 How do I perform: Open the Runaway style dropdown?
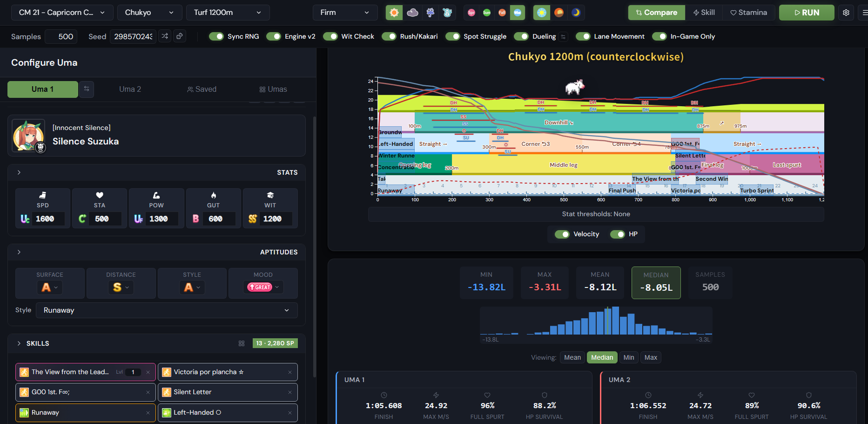[167, 310]
